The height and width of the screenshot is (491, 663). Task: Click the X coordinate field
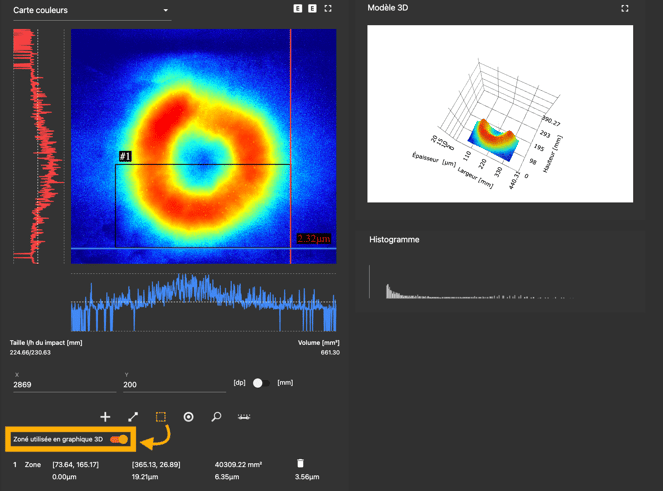(x=60, y=384)
